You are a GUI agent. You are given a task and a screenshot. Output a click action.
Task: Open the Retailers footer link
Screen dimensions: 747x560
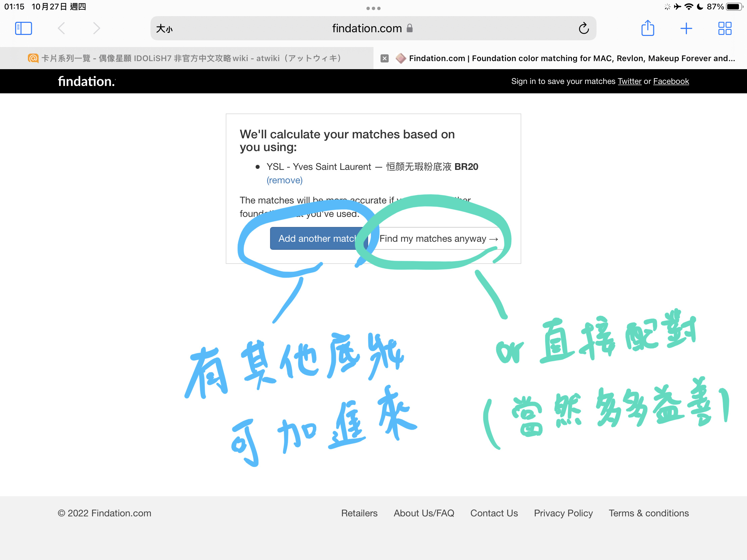point(359,513)
